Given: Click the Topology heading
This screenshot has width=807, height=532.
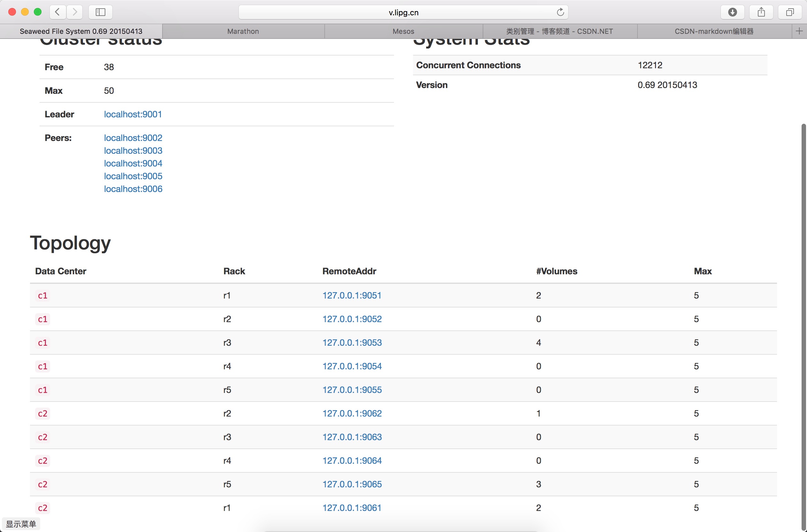Looking at the screenshot, I should (70, 243).
